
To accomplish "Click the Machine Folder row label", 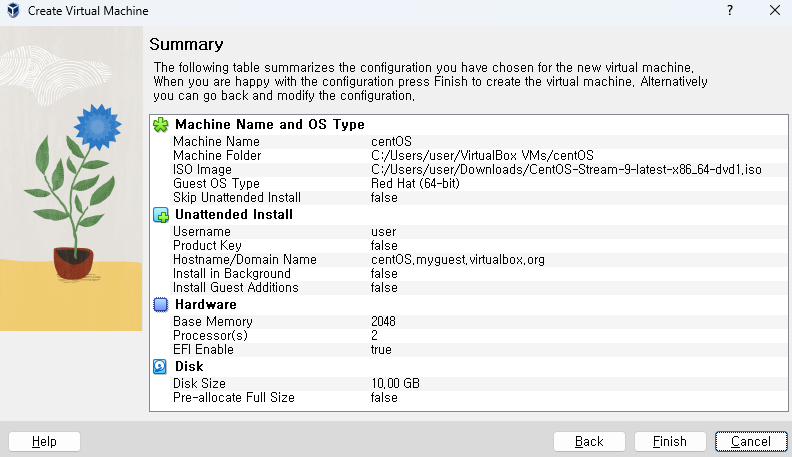I will point(217,156).
